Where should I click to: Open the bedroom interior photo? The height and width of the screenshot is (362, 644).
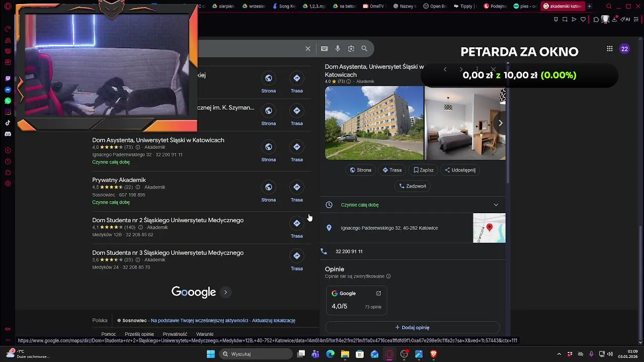click(x=465, y=123)
